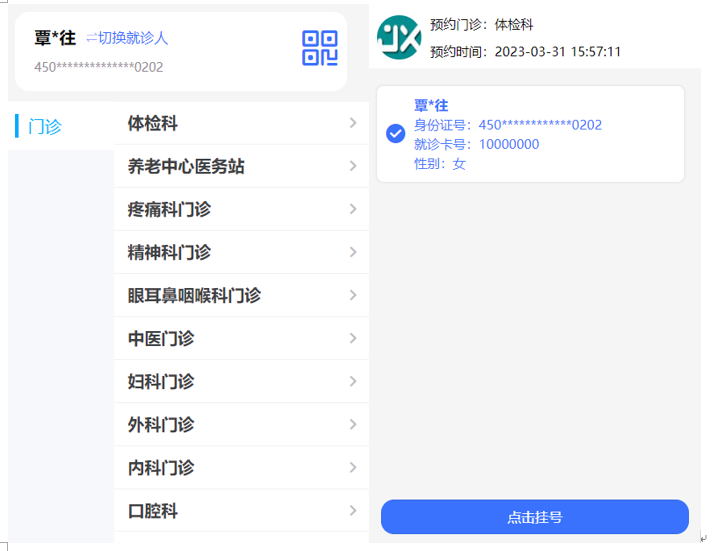Open the patient QR code icon
715x551 pixels.
(320, 48)
